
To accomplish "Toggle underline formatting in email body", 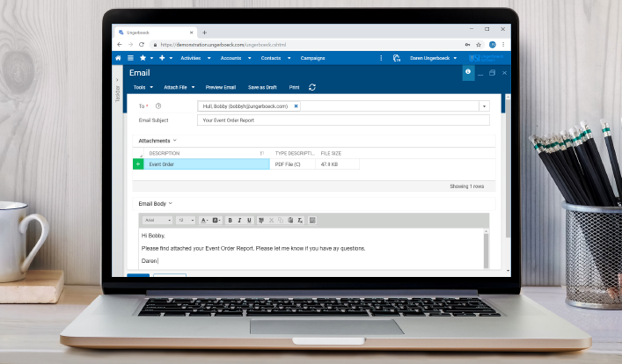I will [x=249, y=220].
